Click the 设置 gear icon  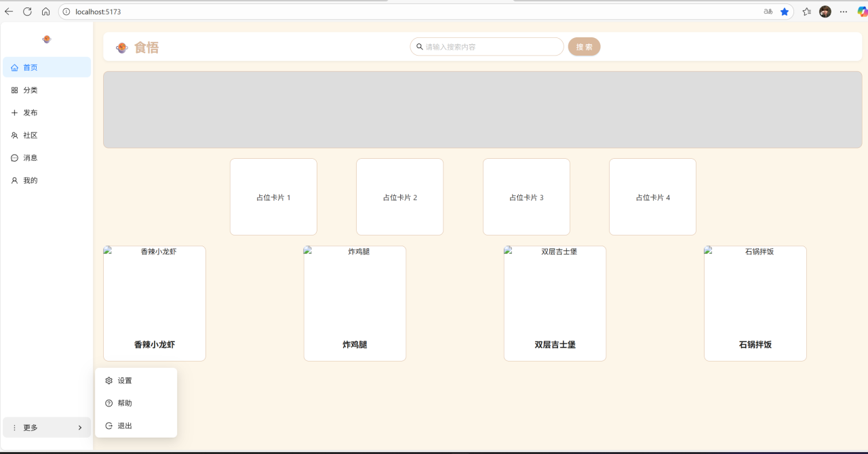pyautogui.click(x=109, y=381)
